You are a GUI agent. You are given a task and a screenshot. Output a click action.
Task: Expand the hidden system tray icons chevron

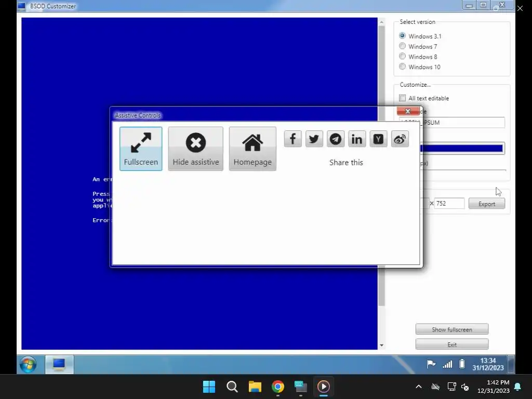[x=419, y=387]
